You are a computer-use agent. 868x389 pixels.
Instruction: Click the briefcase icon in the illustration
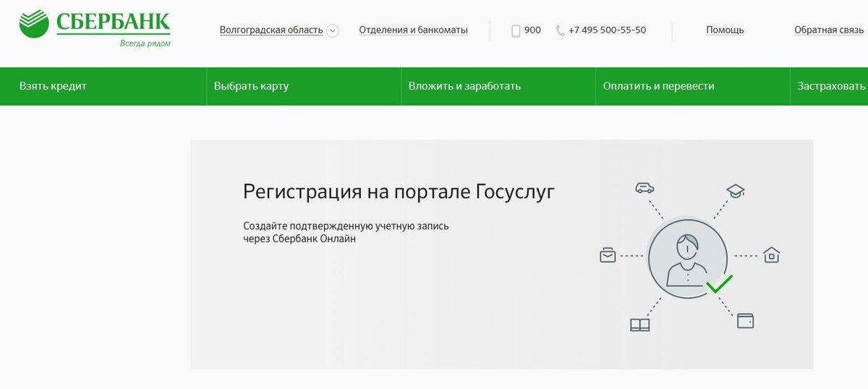click(x=608, y=255)
